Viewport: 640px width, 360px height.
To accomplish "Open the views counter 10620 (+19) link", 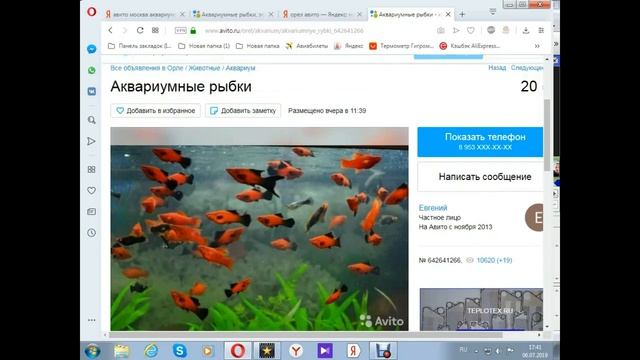I will 494,260.
